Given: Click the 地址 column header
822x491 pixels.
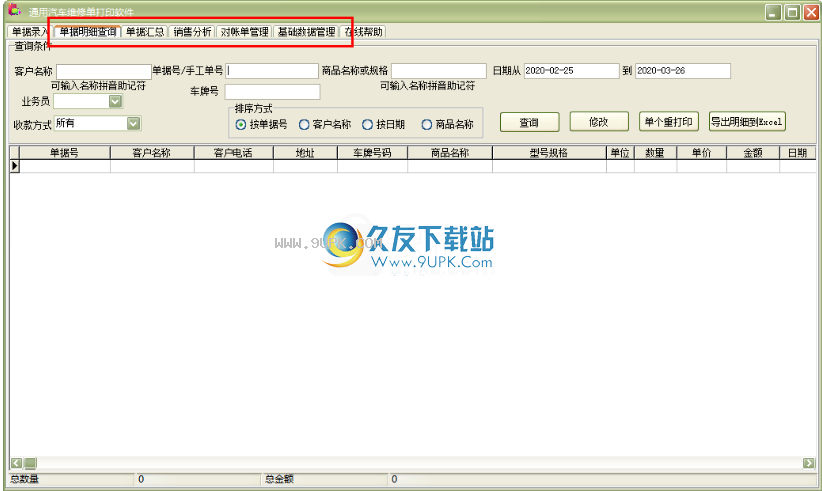Looking at the screenshot, I should pos(305,152).
